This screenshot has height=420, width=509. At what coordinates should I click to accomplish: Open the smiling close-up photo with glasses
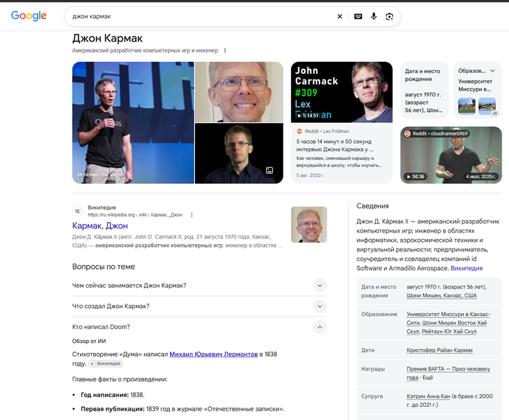point(239,92)
